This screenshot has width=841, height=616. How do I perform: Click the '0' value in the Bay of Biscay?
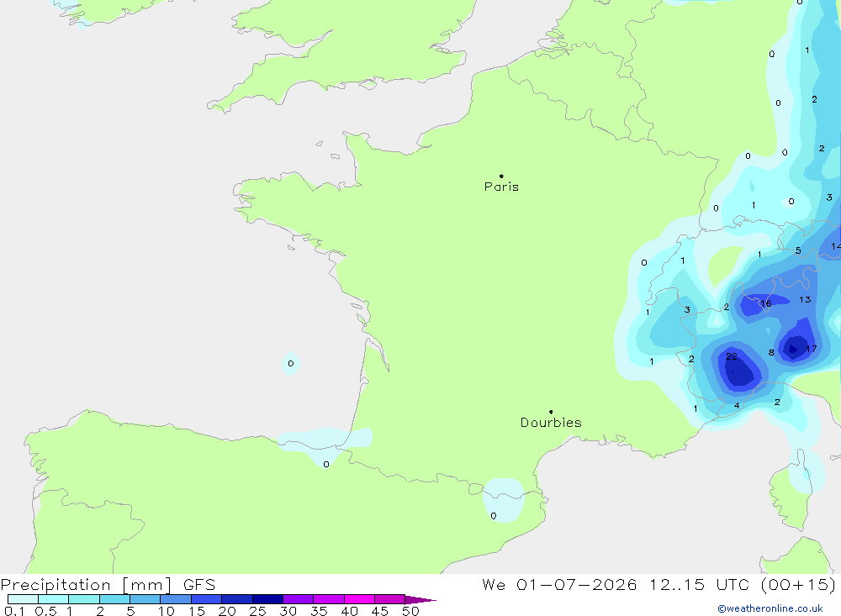(x=291, y=364)
